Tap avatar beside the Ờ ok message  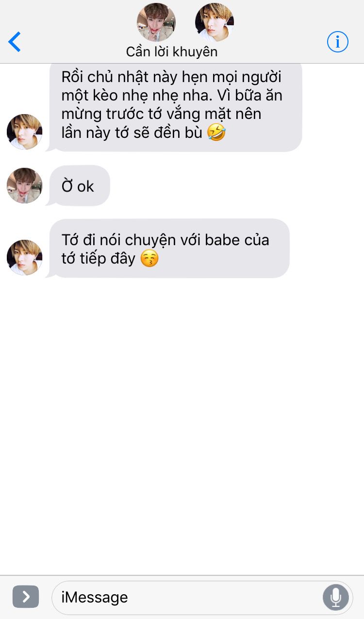pos(24,185)
